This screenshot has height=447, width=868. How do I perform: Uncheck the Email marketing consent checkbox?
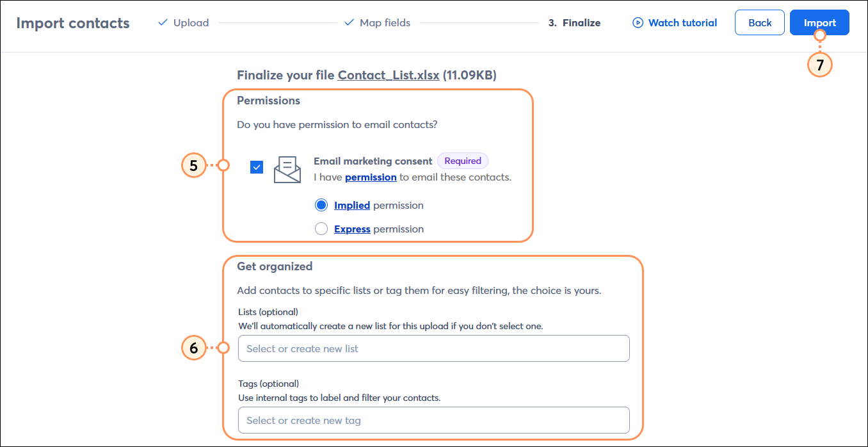click(256, 167)
